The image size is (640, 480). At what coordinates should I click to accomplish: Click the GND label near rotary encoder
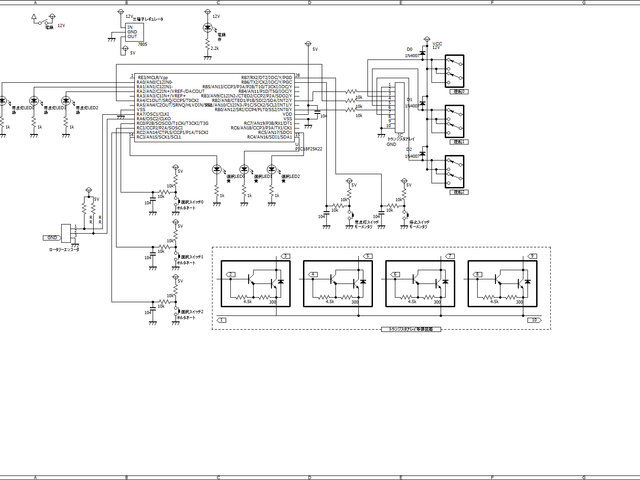[x=51, y=237]
